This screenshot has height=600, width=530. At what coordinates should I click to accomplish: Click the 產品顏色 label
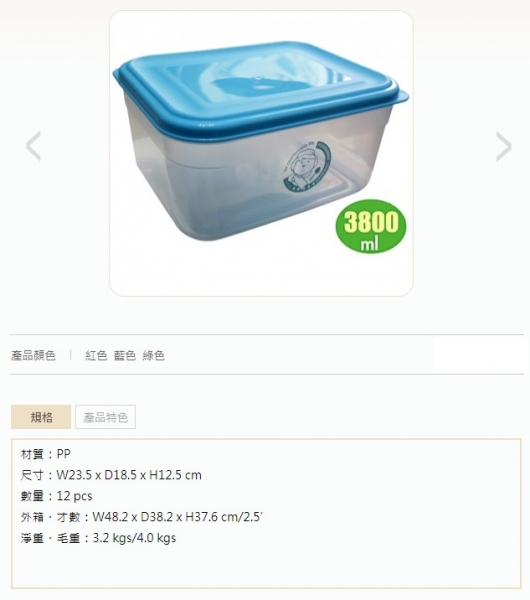pyautogui.click(x=33, y=355)
